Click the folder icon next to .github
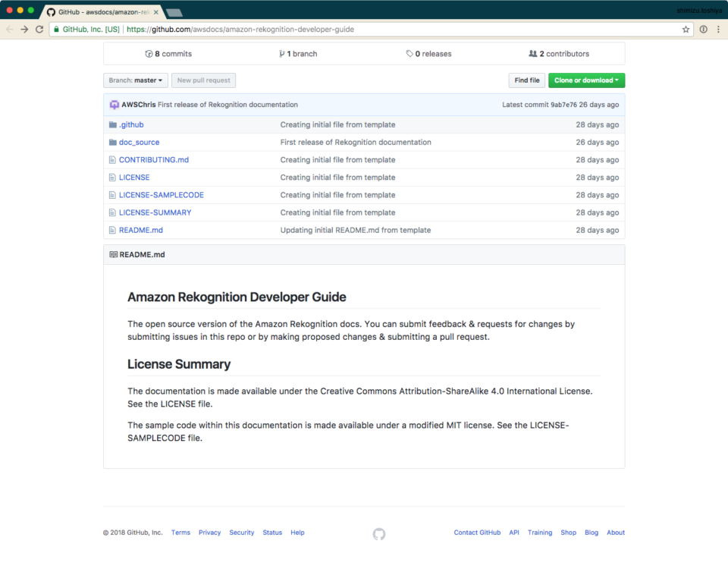728x563 pixels. [x=113, y=124]
